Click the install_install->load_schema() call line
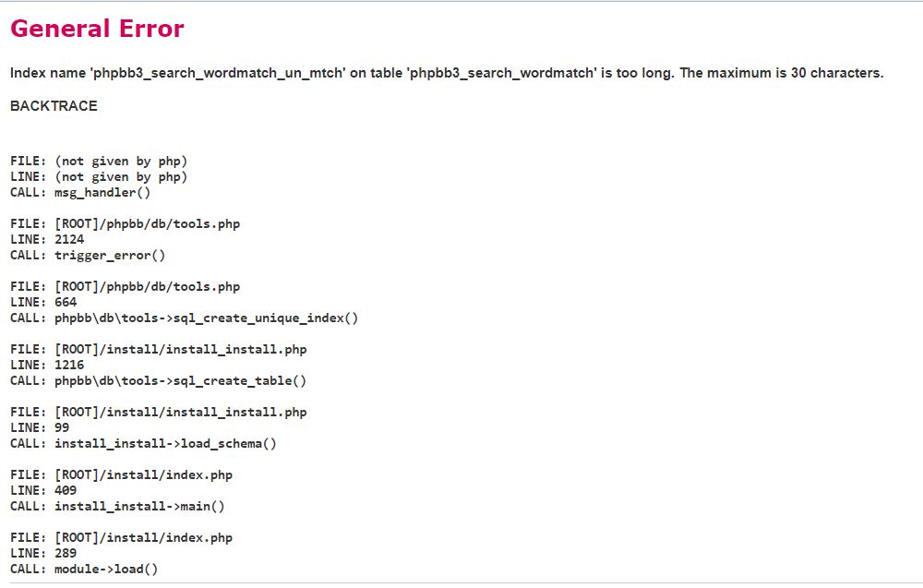This screenshot has height=588, width=923. pyautogui.click(x=143, y=443)
